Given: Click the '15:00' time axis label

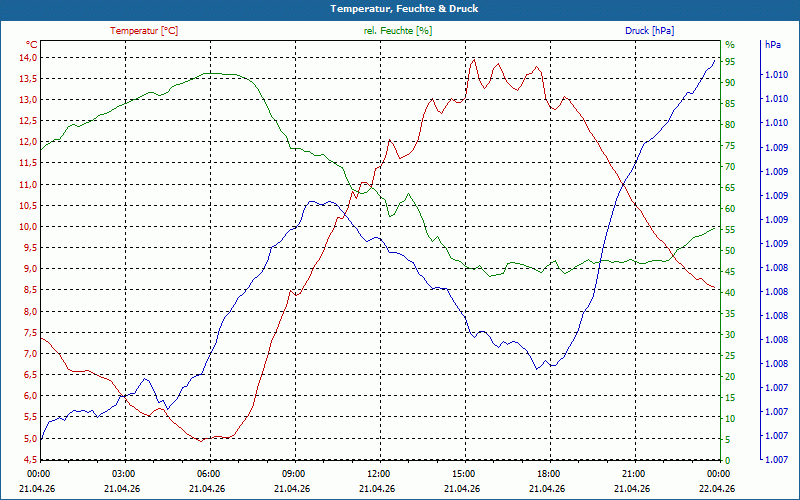Looking at the screenshot, I should point(463,473).
